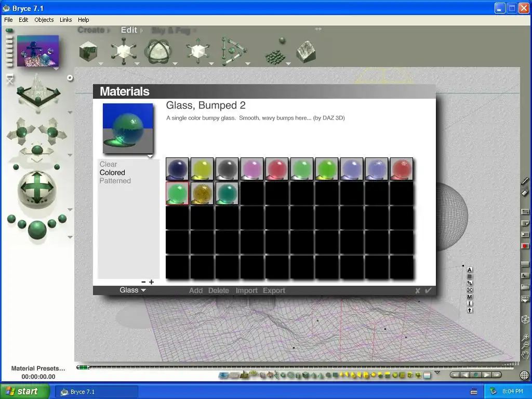Select the Colored glass category
The height and width of the screenshot is (399, 532).
pyautogui.click(x=112, y=172)
